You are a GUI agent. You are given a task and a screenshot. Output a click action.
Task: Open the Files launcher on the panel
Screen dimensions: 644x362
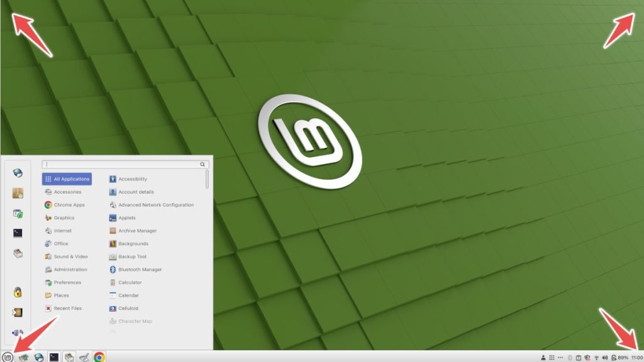[69, 357]
